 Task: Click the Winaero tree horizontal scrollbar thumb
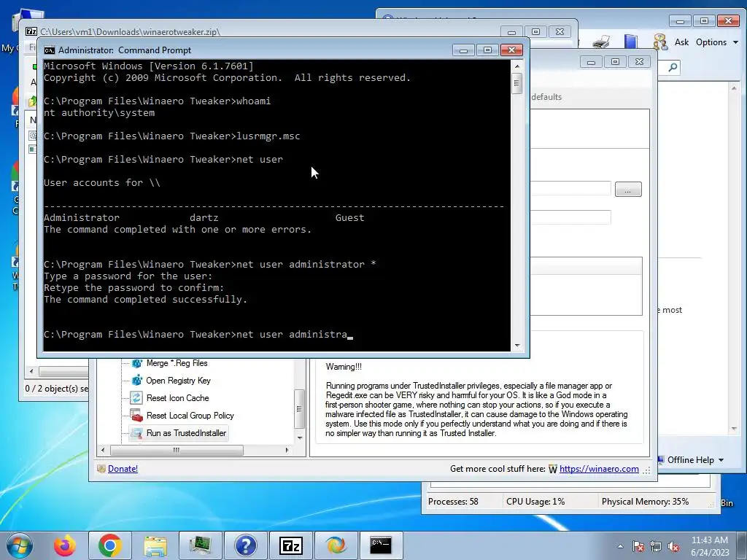177,450
